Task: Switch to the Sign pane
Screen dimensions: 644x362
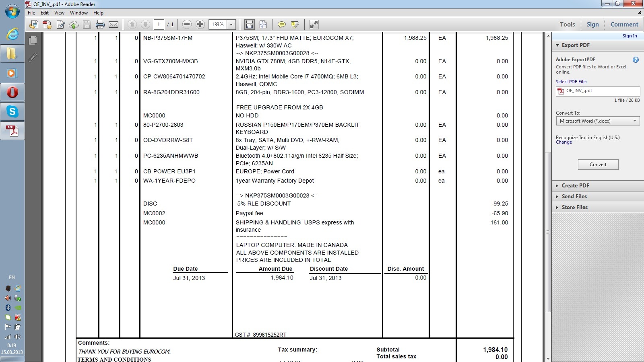Action: pos(592,25)
